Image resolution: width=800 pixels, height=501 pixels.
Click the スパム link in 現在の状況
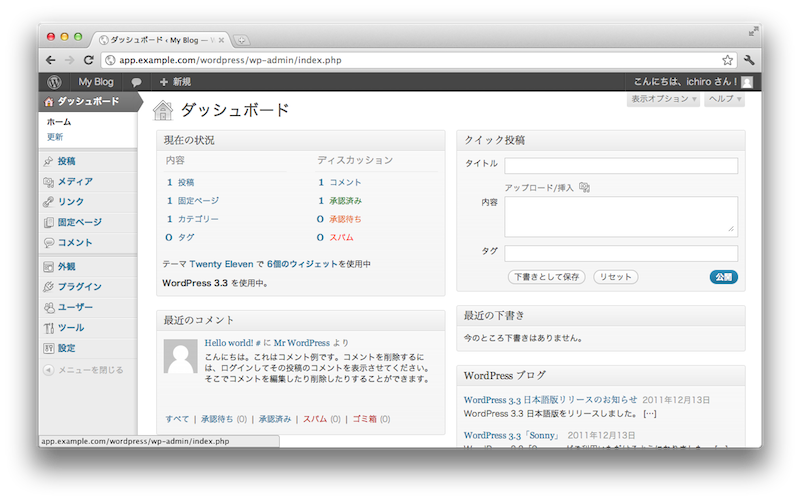[x=341, y=238]
